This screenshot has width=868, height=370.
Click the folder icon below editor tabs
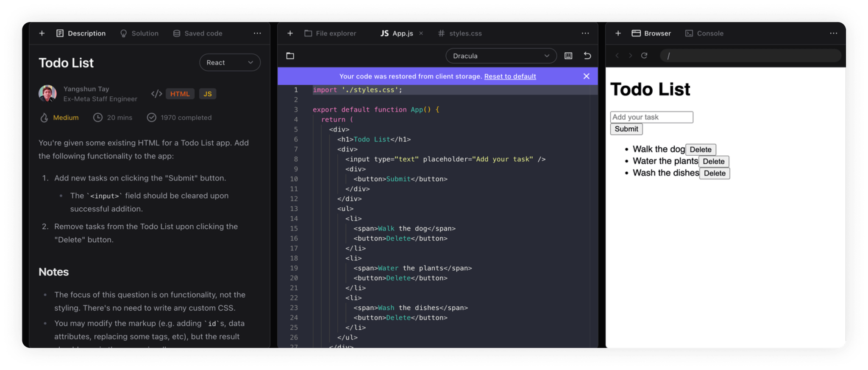[290, 56]
